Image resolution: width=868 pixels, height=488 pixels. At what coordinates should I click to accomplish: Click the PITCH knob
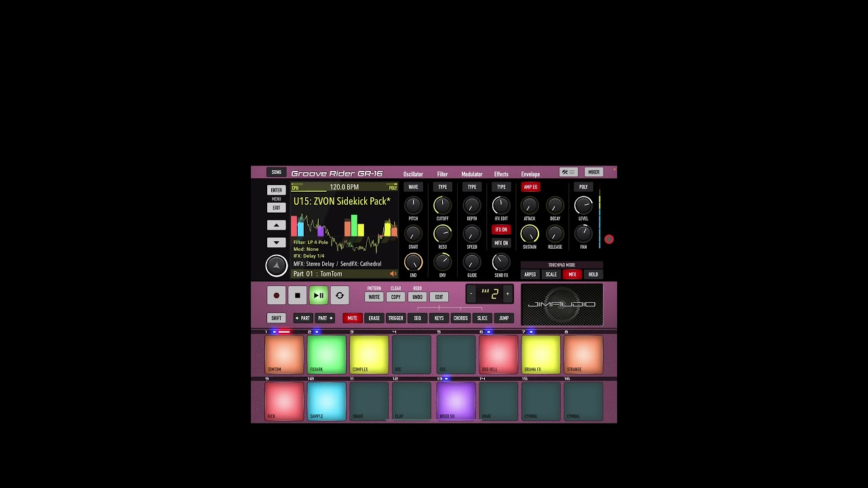[x=413, y=205]
